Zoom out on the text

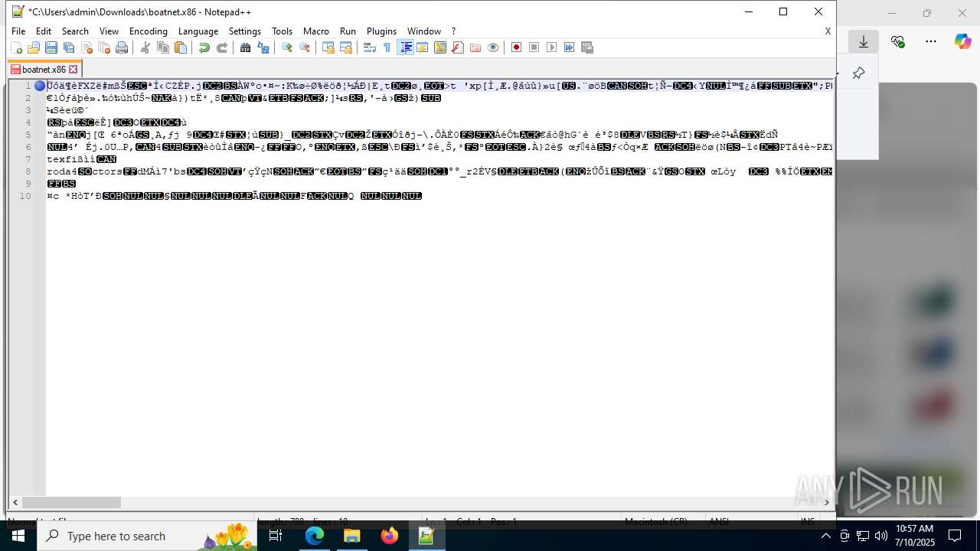tap(305, 47)
